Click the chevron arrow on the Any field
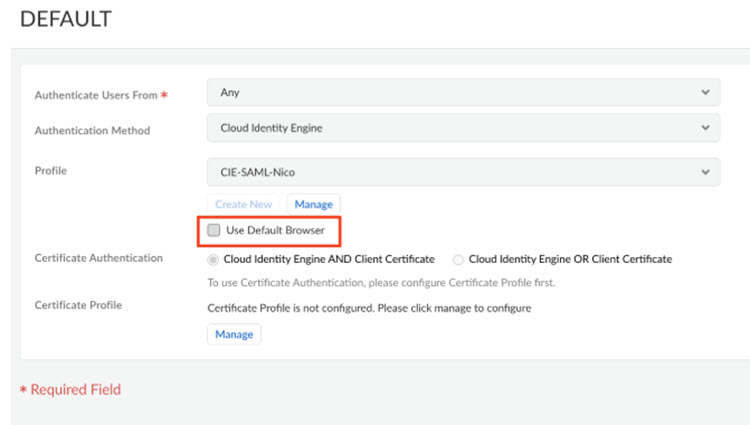Screen dimensions: 750x425 (x=706, y=93)
